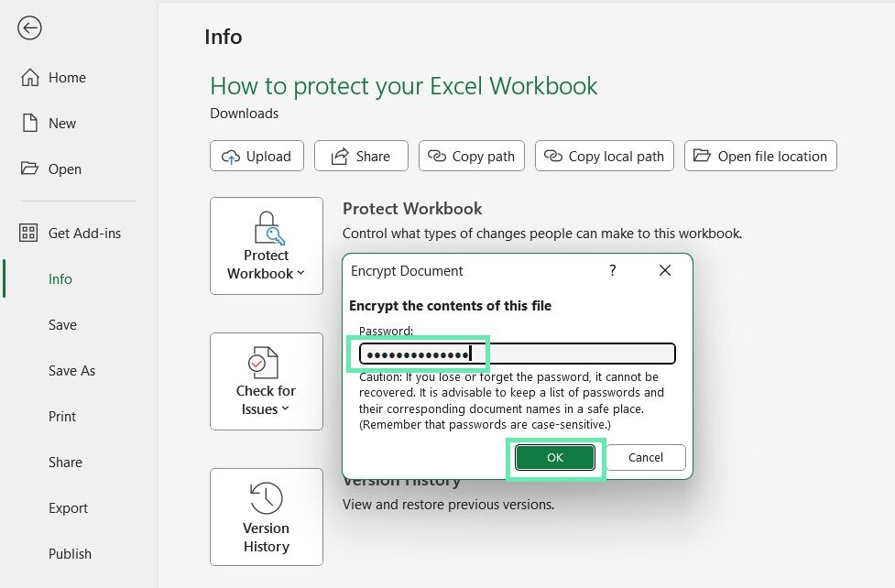Click Copy local path button

click(605, 156)
